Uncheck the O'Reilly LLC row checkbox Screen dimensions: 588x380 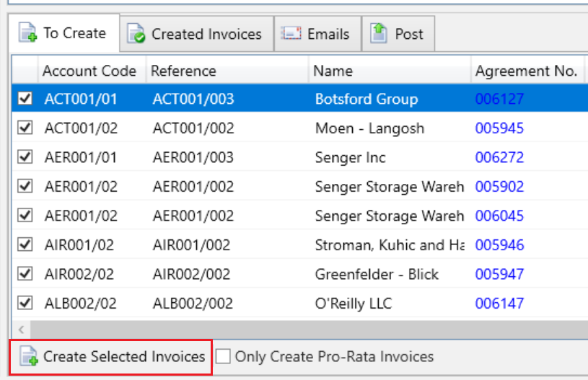tap(25, 304)
